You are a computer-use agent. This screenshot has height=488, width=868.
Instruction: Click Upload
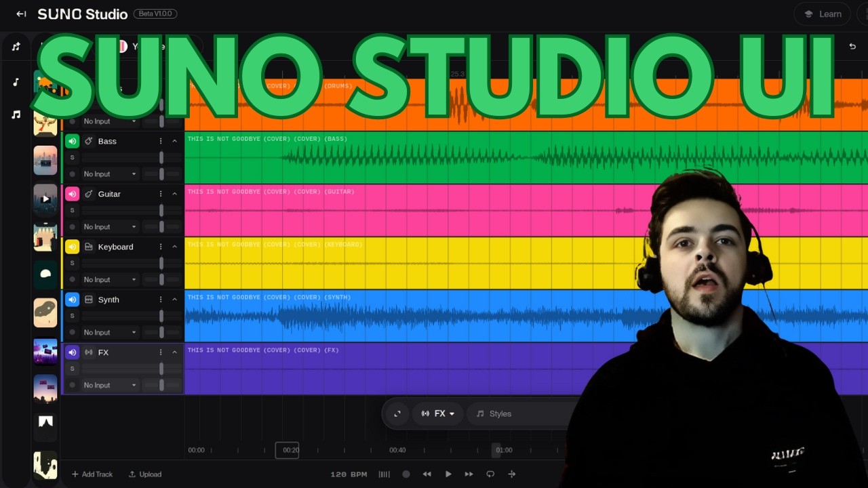145,474
